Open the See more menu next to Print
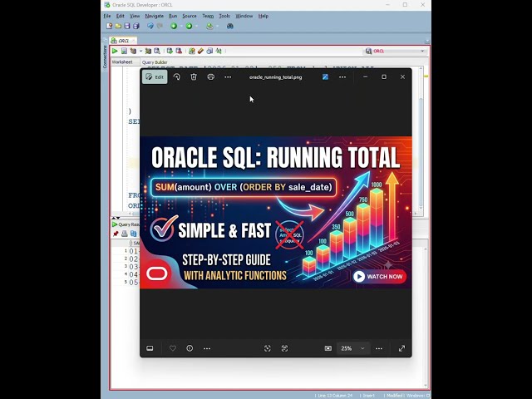The height and width of the screenshot is (399, 532). 228,77
